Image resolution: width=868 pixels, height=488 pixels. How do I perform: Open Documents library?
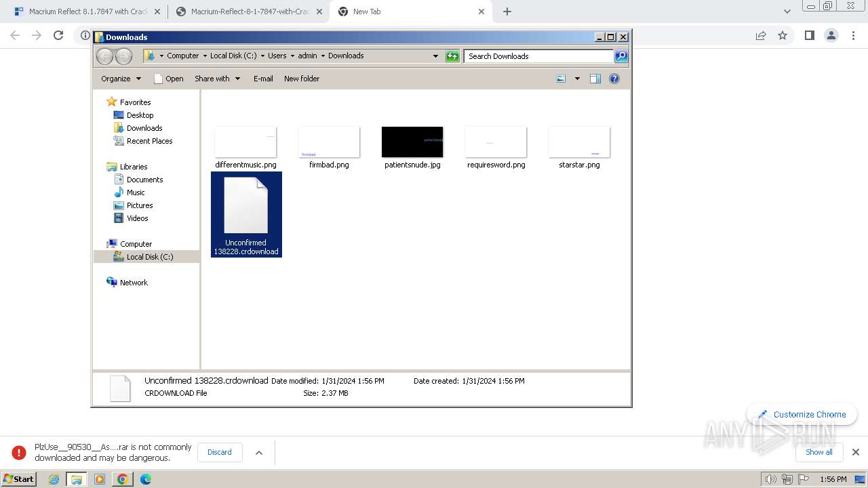138,180
